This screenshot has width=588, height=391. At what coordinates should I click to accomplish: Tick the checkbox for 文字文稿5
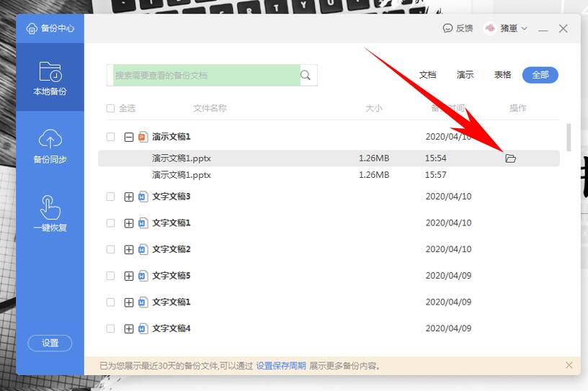(110, 276)
